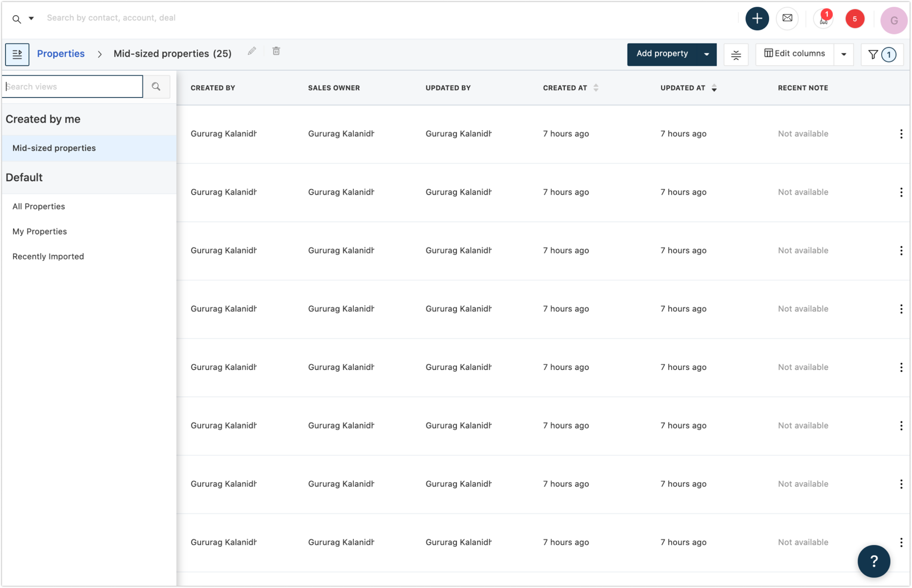Click the row density settings icon
Viewport: 912px width, 588px height.
[736, 55]
